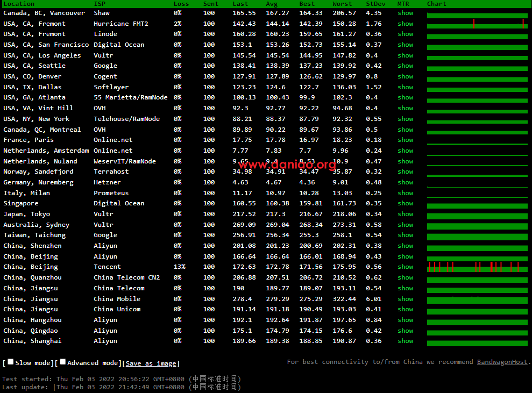Click the Worst column header

(x=342, y=4)
